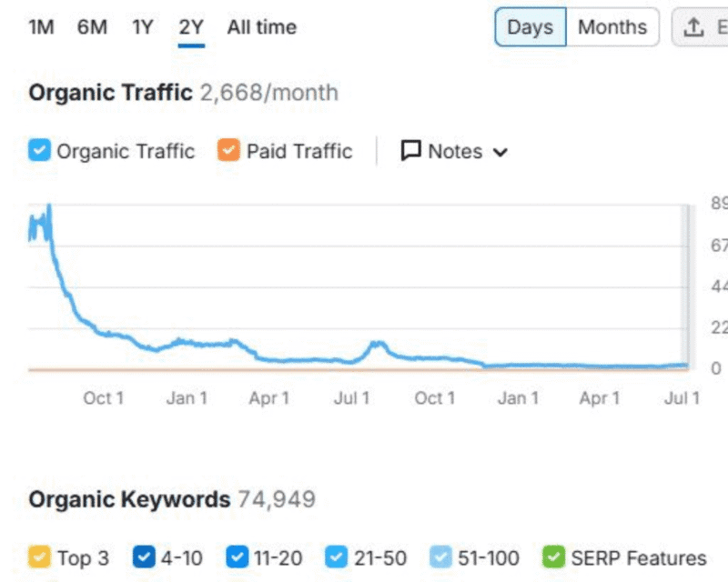This screenshot has width=728, height=582.
Task: Click the traffic spike peak on chart
Action: 49,206
